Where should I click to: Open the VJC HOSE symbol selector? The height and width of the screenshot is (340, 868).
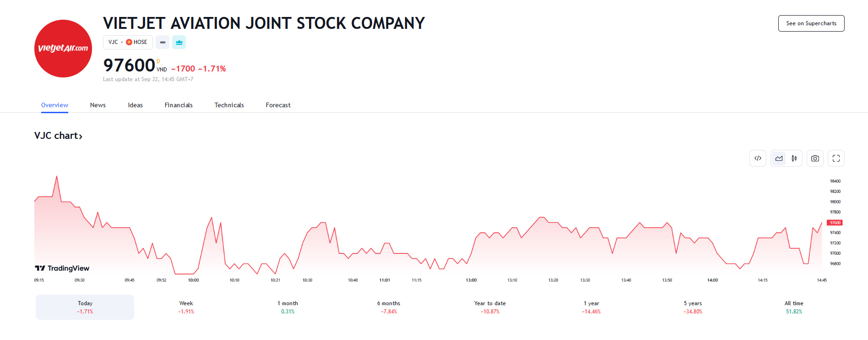coord(128,42)
